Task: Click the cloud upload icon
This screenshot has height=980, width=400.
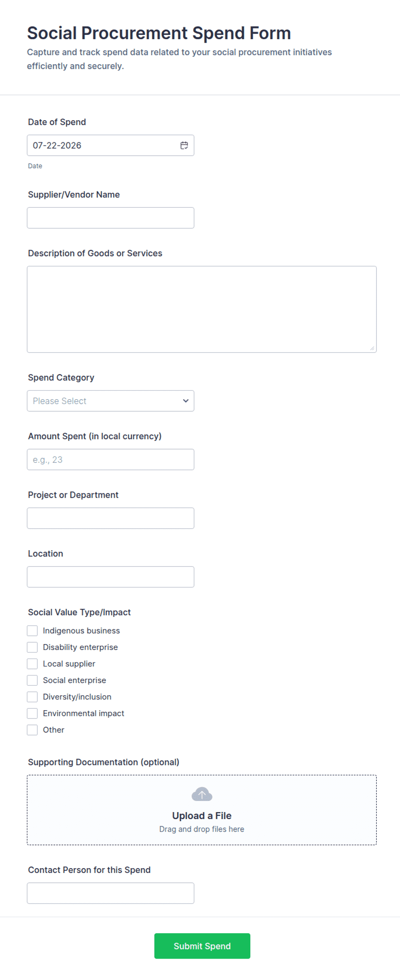Action: [202, 794]
